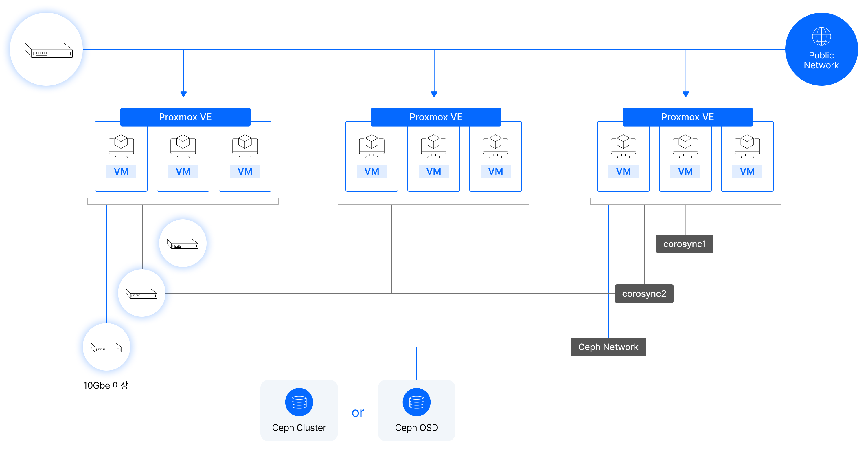Image resolution: width=868 pixels, height=454 pixels.
Task: Click the large switch icon connected to Public Network
Action: [49, 50]
